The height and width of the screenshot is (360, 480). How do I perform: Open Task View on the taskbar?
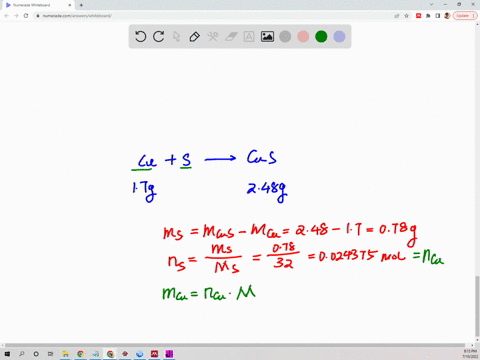click(x=50, y=354)
